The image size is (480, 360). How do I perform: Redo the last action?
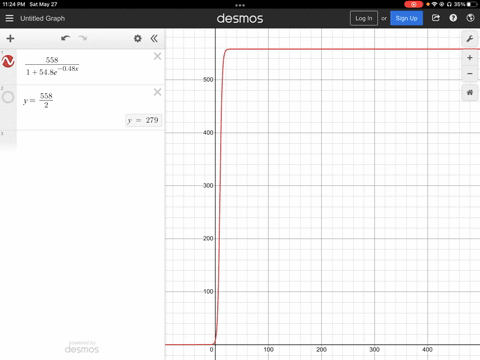[x=83, y=38]
